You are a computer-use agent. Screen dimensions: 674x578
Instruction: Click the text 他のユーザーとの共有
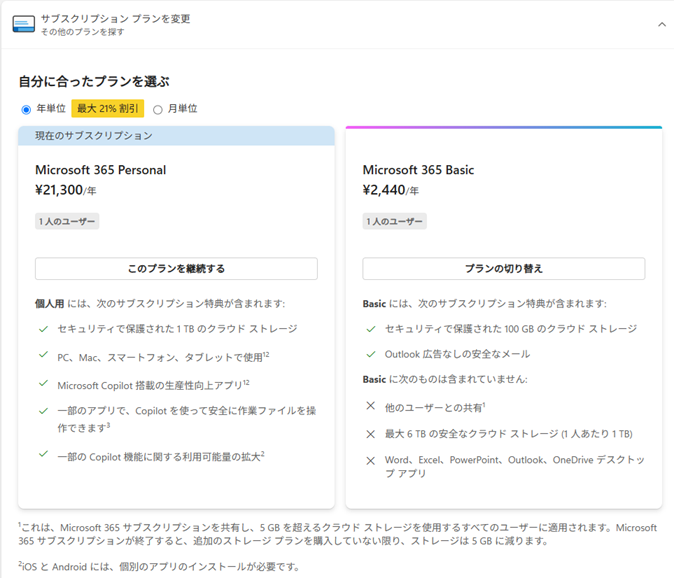pyautogui.click(x=435, y=407)
